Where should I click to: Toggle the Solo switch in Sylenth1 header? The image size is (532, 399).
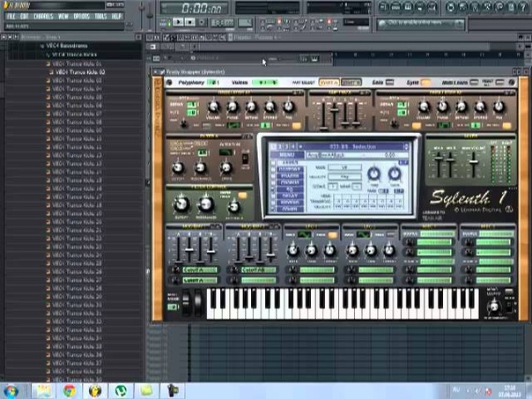coord(390,83)
